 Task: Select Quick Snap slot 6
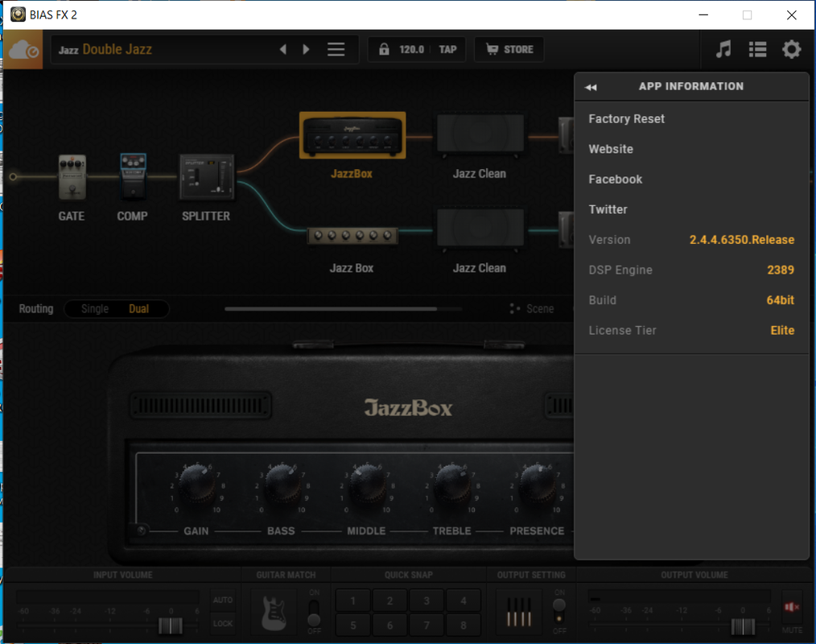(x=389, y=625)
